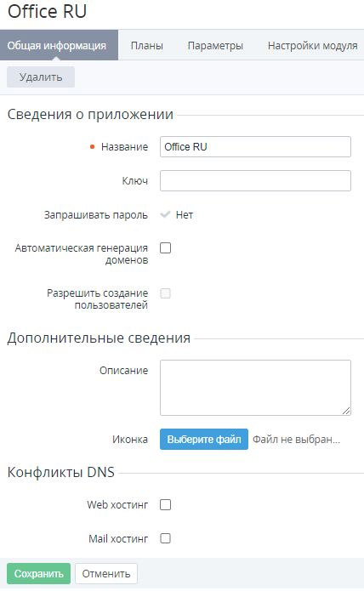This screenshot has height=591, width=364.
Task: Check the Web хостинг checkbox
Action: (166, 504)
